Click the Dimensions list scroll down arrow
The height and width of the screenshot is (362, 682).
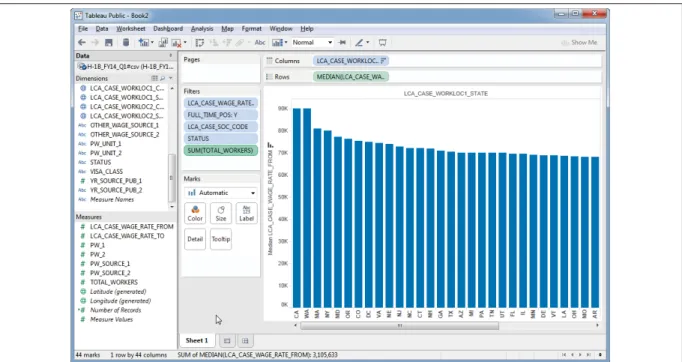click(172, 207)
